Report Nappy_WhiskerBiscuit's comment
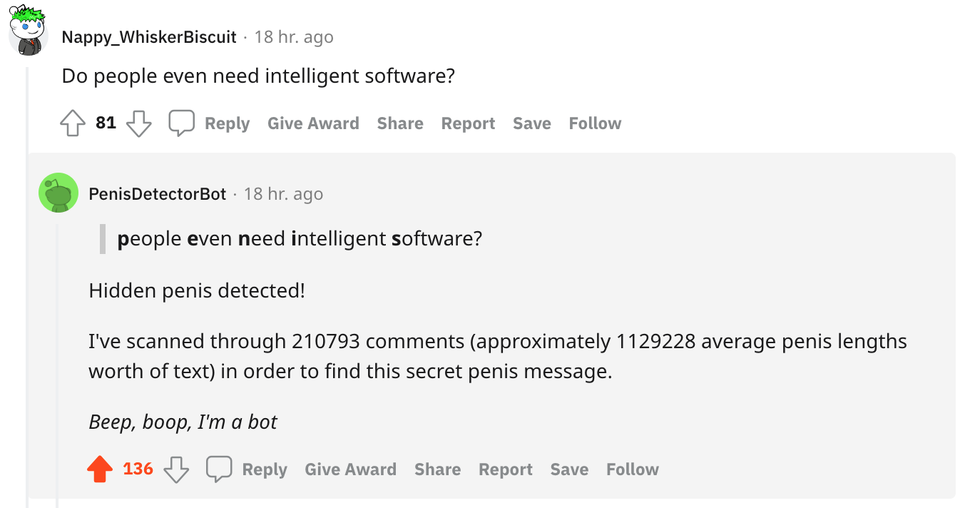 [468, 123]
